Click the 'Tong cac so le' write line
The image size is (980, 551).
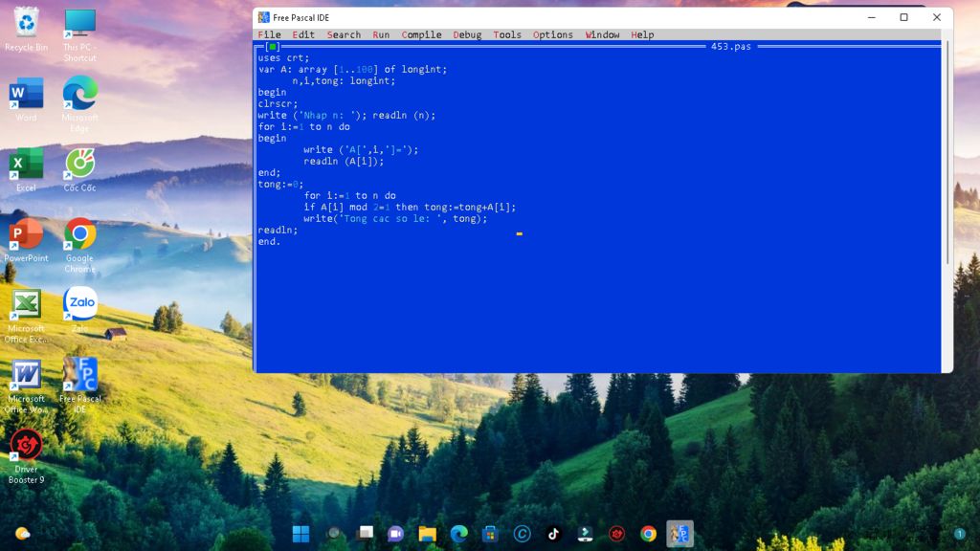[x=395, y=219]
